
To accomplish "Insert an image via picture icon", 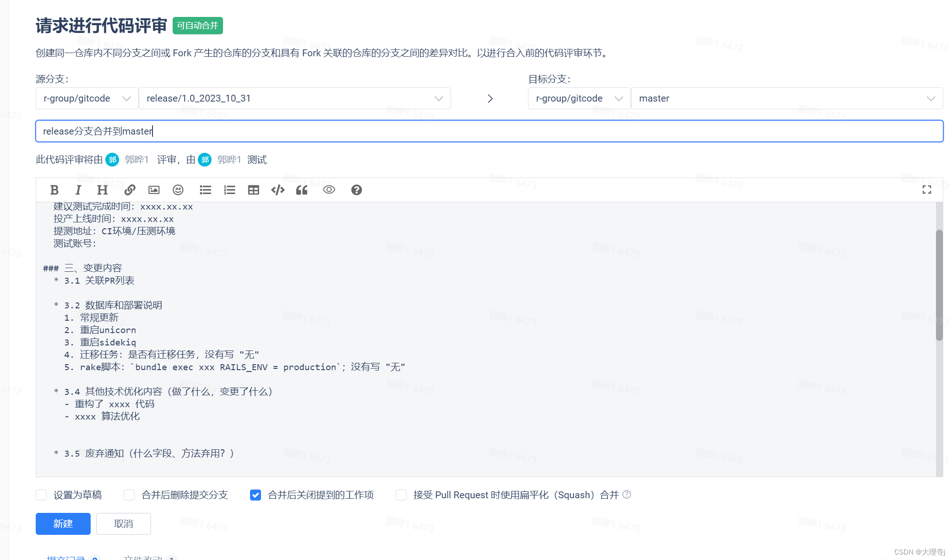I will point(154,190).
